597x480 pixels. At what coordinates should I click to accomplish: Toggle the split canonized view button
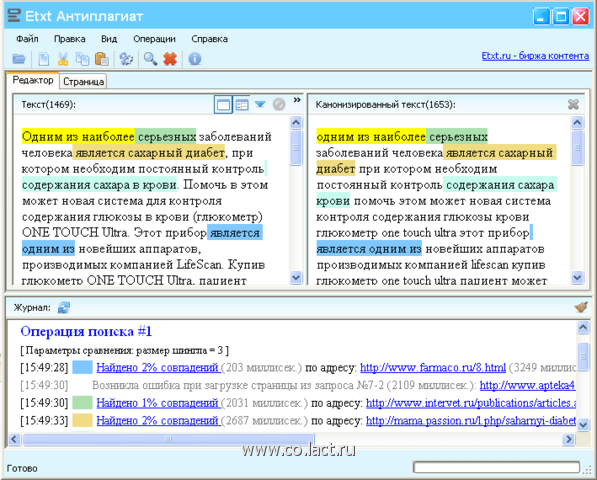(241, 104)
